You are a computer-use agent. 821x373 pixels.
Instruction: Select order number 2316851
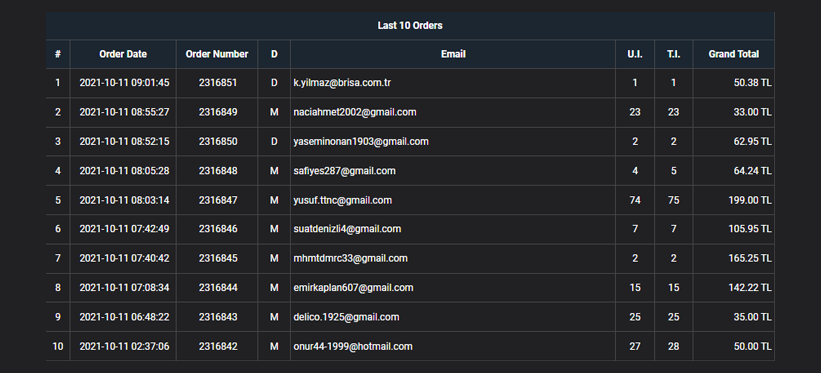coord(218,83)
